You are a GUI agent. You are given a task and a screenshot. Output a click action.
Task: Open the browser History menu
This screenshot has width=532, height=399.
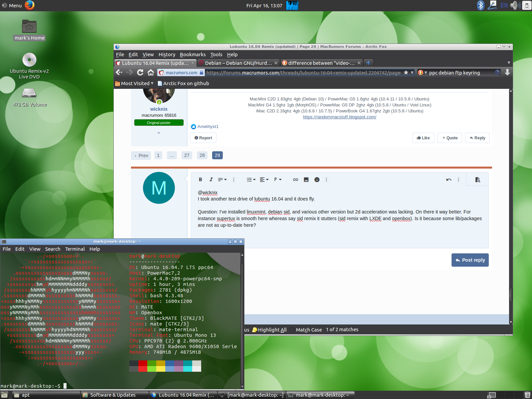click(x=167, y=55)
